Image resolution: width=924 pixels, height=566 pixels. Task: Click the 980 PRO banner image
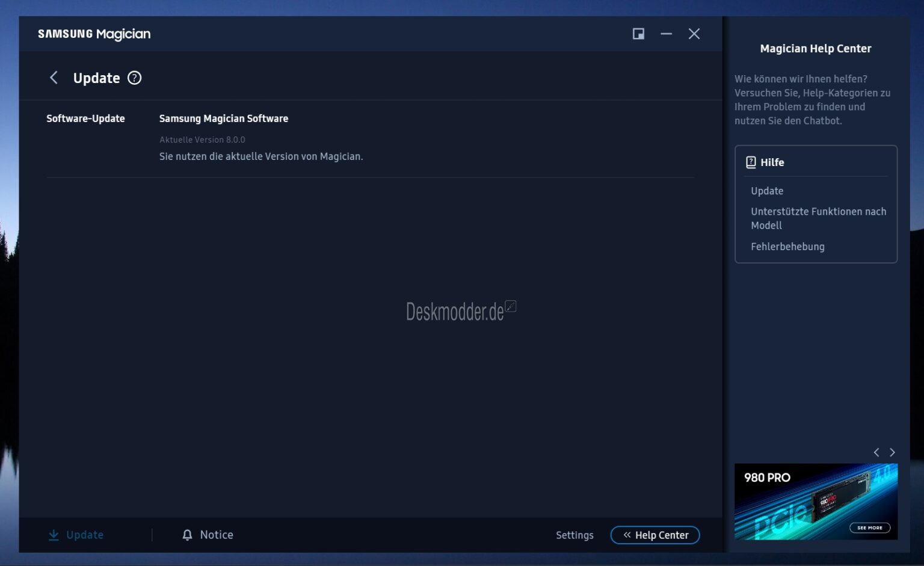816,502
